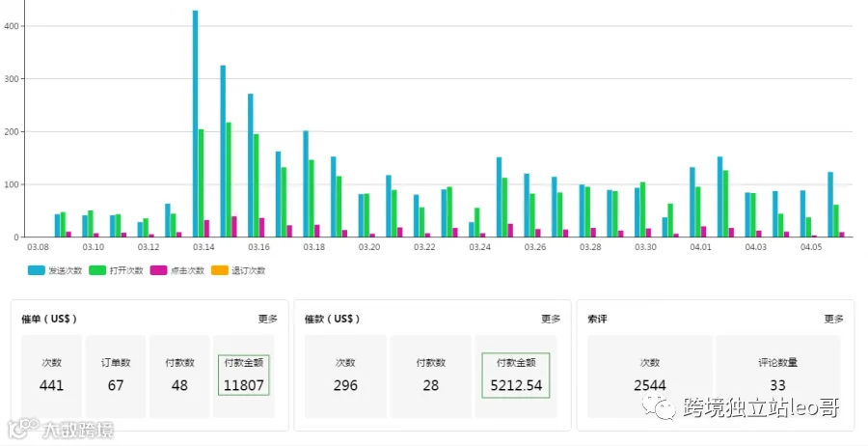Click the 03.20 x-axis date label
868x446 pixels.
(369, 247)
